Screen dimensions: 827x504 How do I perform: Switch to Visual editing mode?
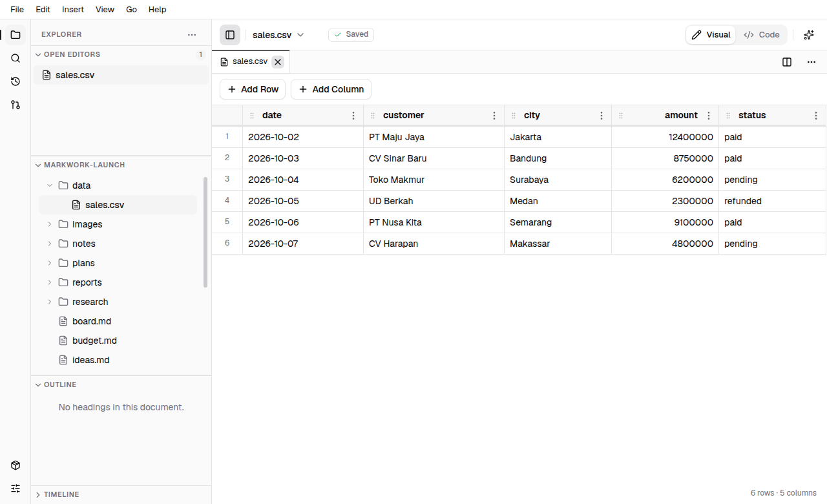[711, 35]
